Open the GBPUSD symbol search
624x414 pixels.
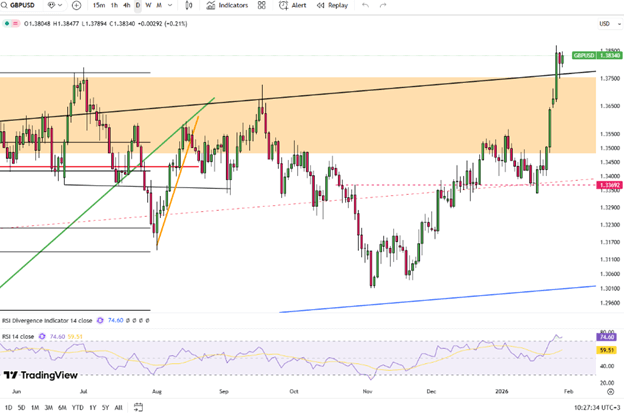click(30, 6)
